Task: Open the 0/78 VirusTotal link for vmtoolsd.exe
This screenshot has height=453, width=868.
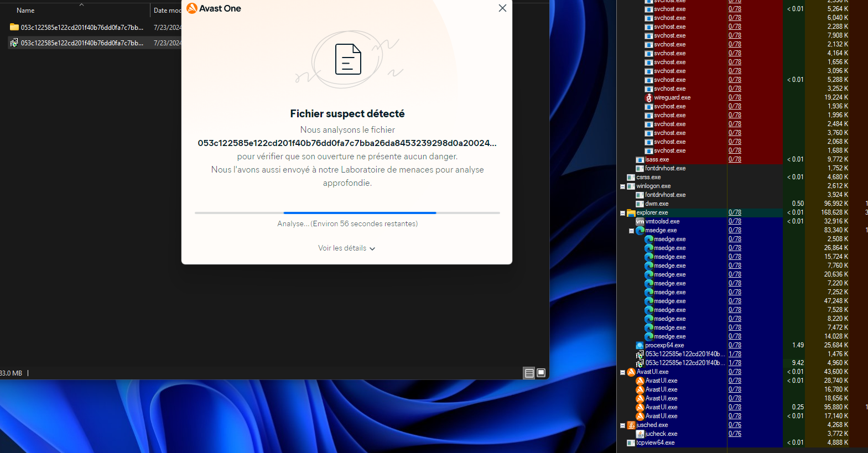Action: (735, 221)
